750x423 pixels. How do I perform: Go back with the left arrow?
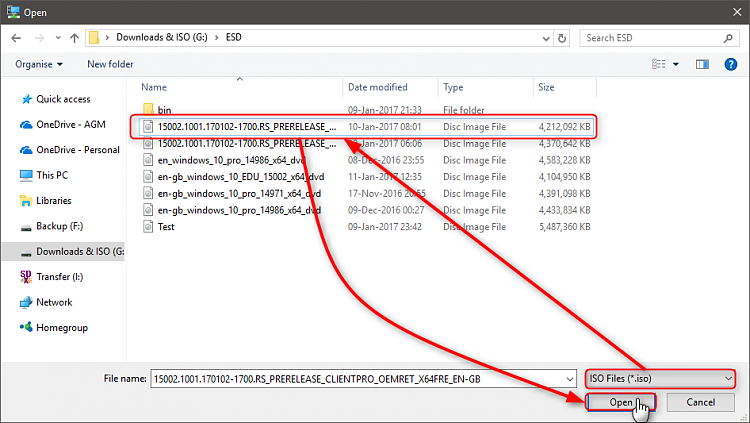click(x=16, y=38)
